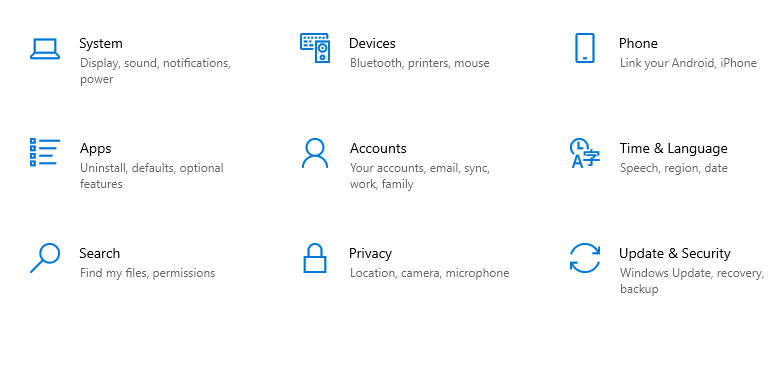Click the Devices keyboard and speaker icon
The image size is (779, 374).
tap(314, 48)
